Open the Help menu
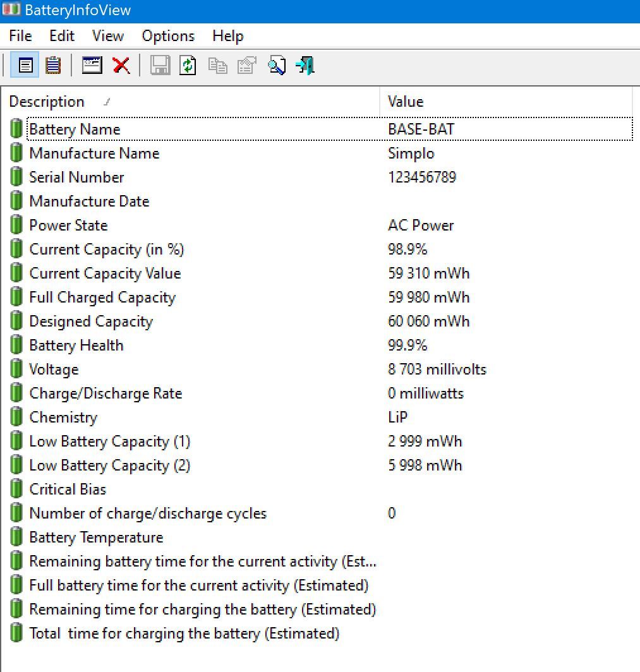The height and width of the screenshot is (672, 640). coord(227,36)
